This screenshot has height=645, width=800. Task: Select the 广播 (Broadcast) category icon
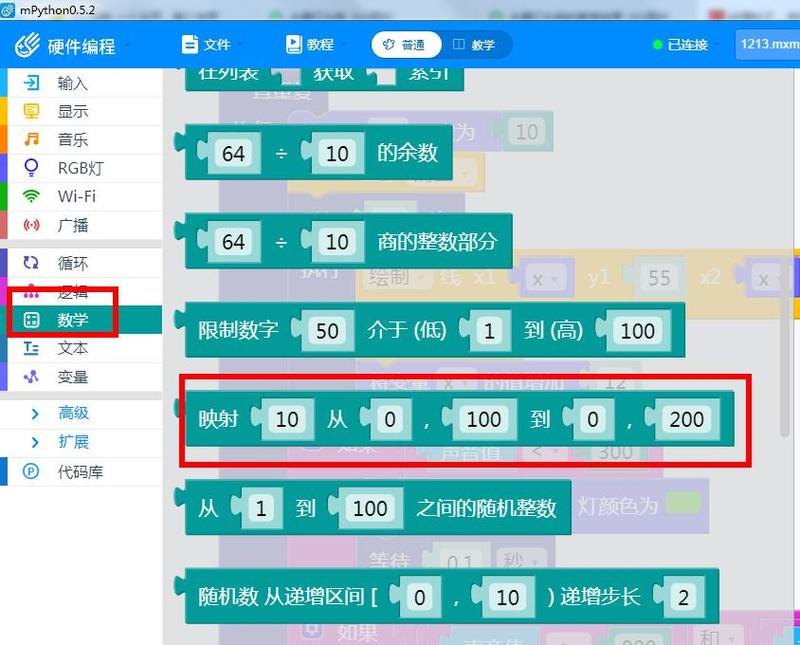(x=32, y=224)
